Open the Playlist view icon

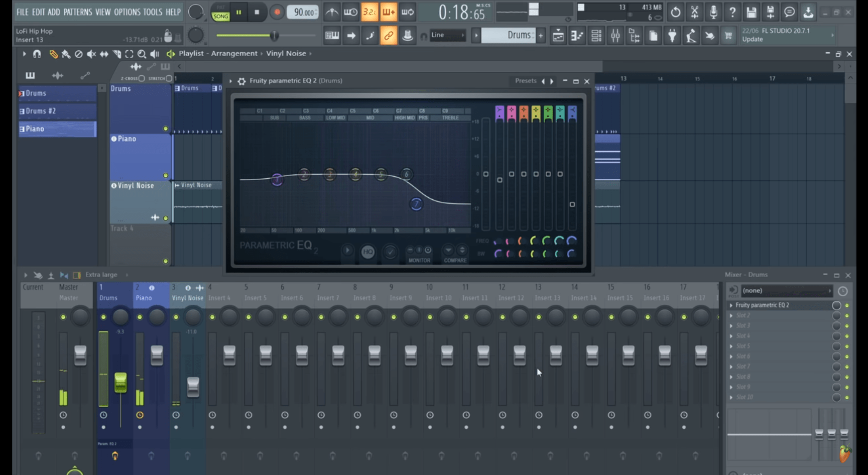(558, 36)
